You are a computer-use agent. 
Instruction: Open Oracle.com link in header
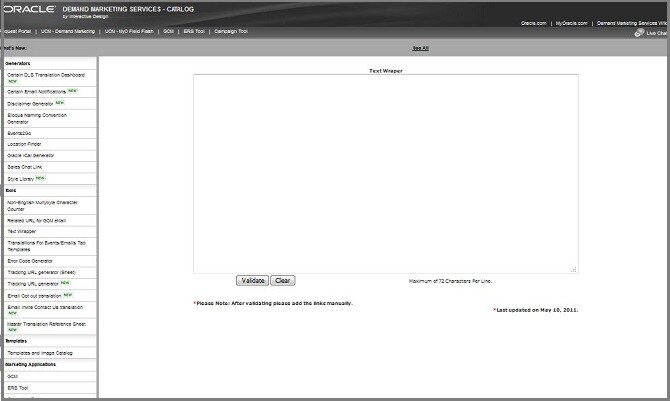point(533,23)
